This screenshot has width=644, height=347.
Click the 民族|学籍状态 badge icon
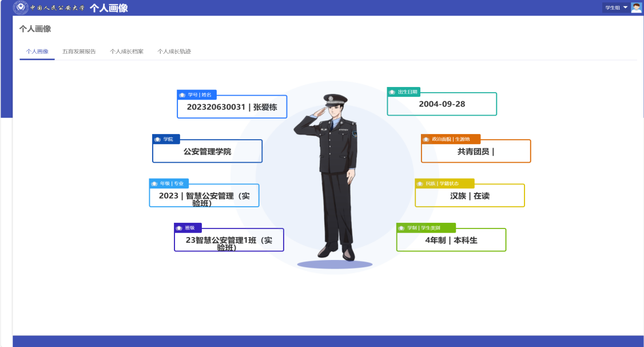tap(421, 183)
